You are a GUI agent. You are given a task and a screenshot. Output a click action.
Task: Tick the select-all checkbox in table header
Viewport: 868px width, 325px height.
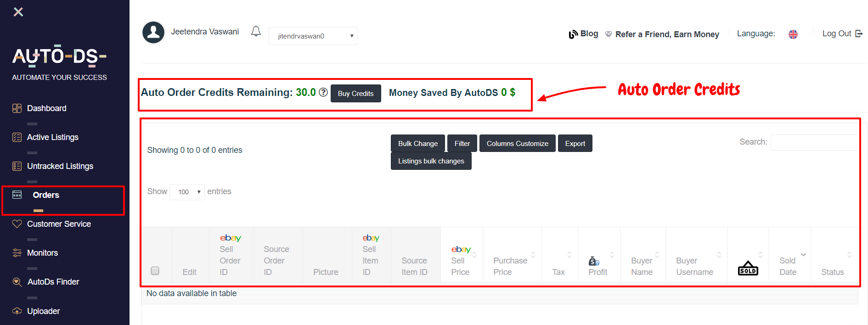155,271
